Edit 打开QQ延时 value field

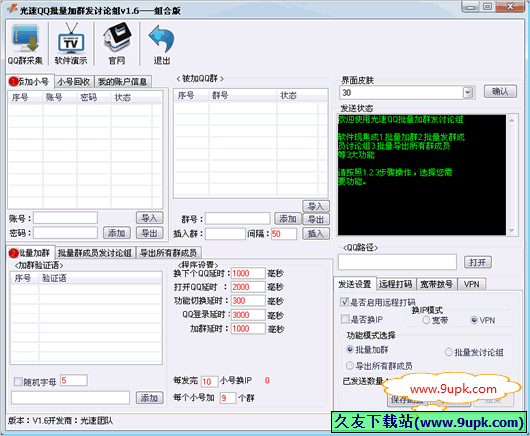click(248, 287)
